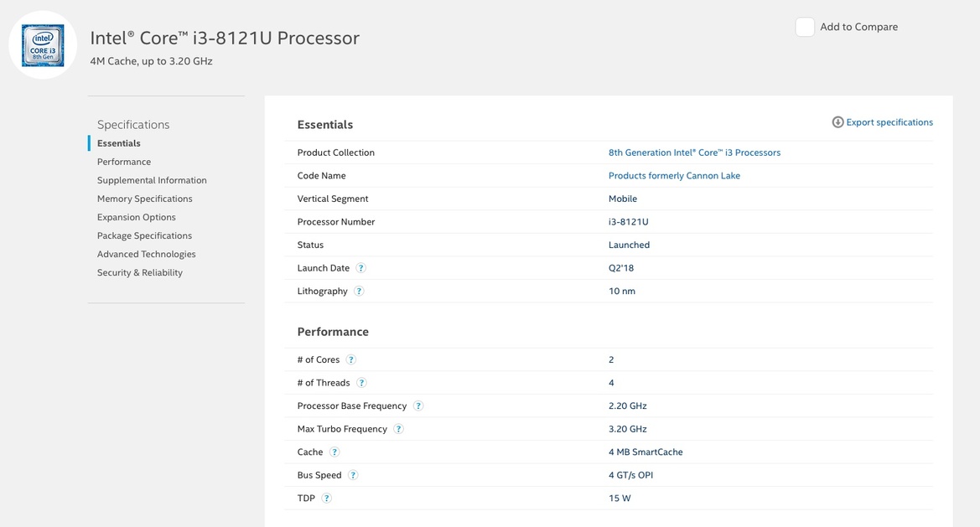Image resolution: width=980 pixels, height=527 pixels.
Task: Click the 'Max Turbo Frequency' label text
Action: [x=343, y=429]
